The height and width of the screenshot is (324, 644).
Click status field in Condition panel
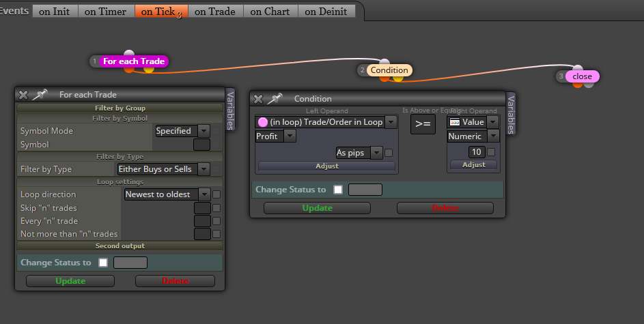click(x=365, y=190)
